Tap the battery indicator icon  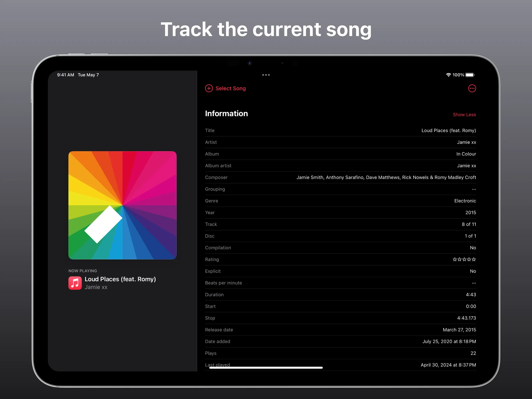(x=470, y=75)
